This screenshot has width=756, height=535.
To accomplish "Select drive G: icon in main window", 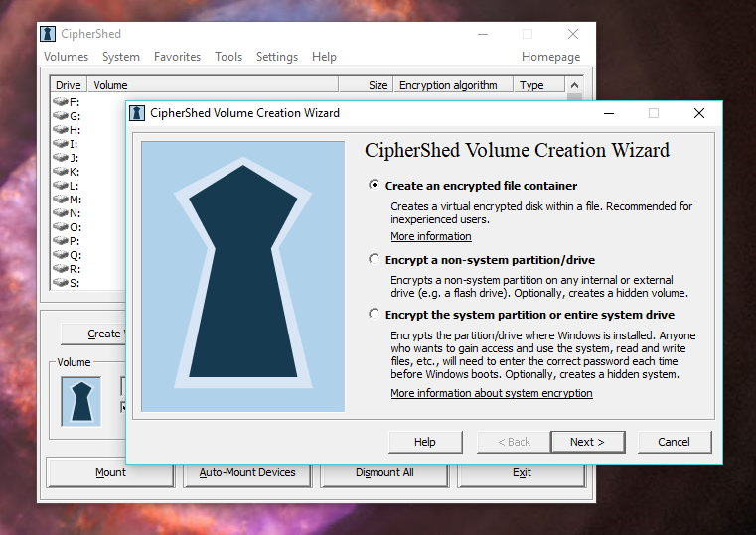I will [61, 115].
